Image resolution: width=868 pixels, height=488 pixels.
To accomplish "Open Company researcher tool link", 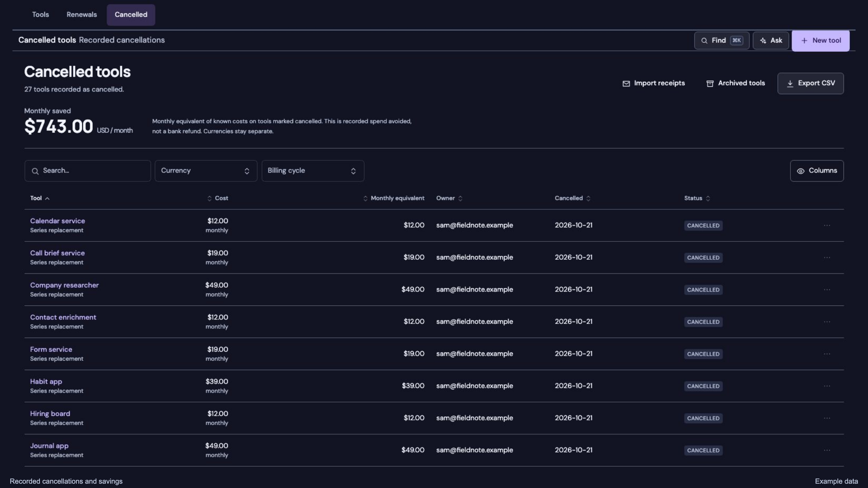I will click(x=64, y=285).
